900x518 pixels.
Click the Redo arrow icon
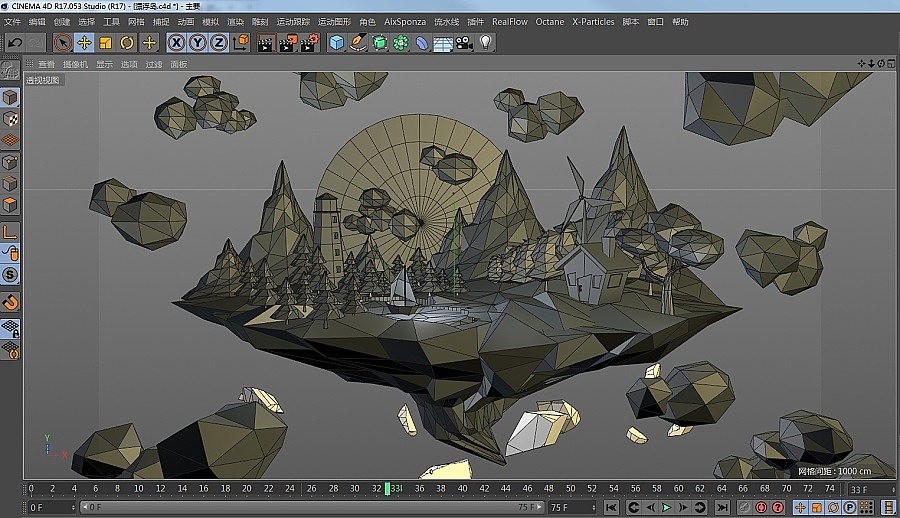pyautogui.click(x=35, y=42)
